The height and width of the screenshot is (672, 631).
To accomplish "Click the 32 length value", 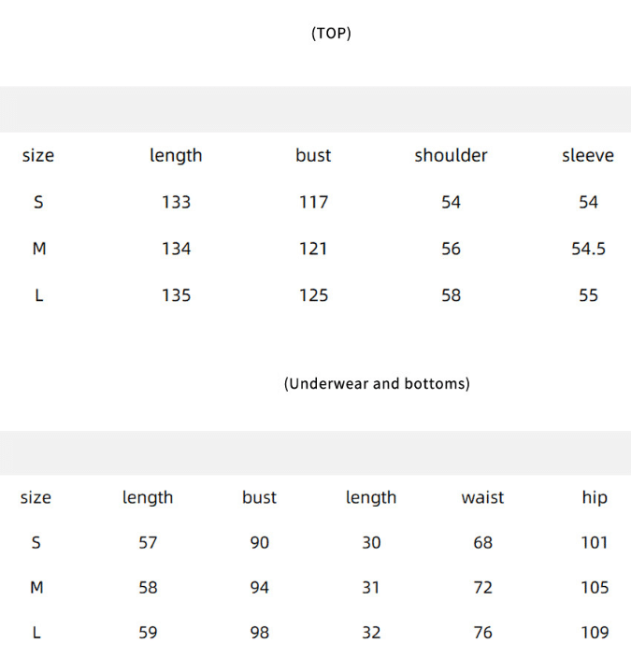I will 371,633.
